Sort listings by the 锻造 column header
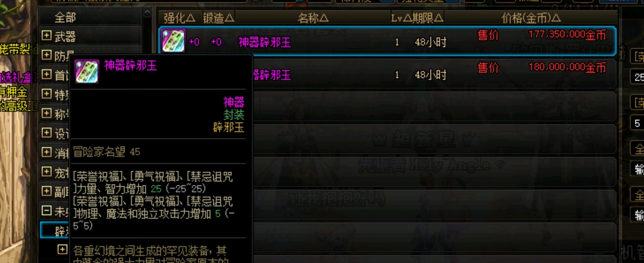644x263 pixels. point(218,18)
